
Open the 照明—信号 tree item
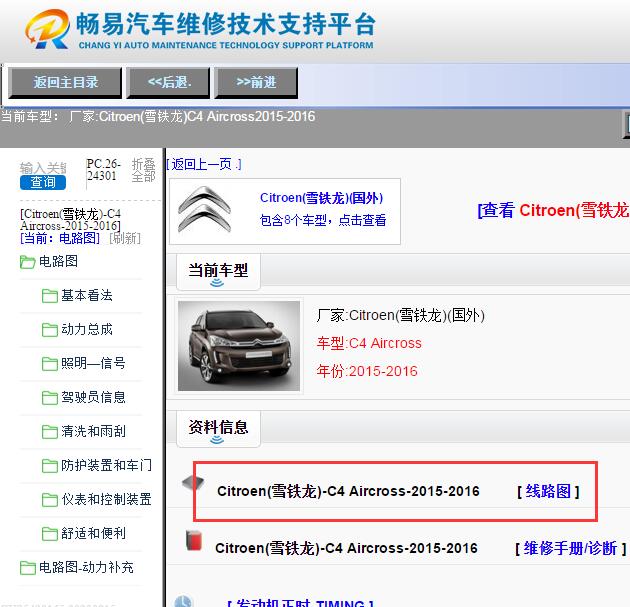coord(93,363)
